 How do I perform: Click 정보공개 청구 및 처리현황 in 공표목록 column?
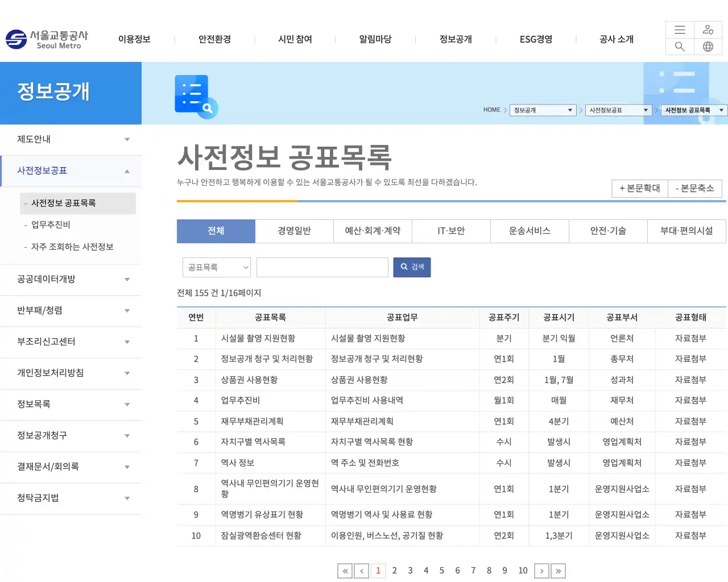[267, 359]
